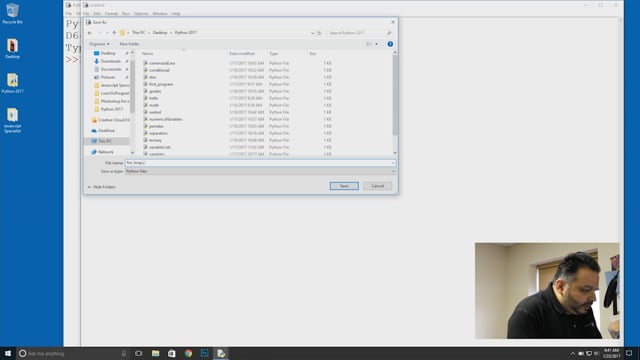Image resolution: width=640 pixels, height=360 pixels.
Task: Click Python 2017 in the address breadcrumb
Action: [x=186, y=33]
